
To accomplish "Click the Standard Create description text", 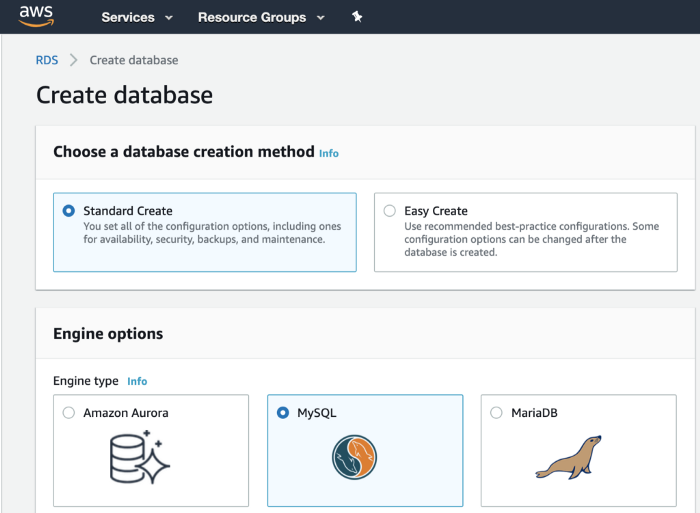I will [x=212, y=233].
